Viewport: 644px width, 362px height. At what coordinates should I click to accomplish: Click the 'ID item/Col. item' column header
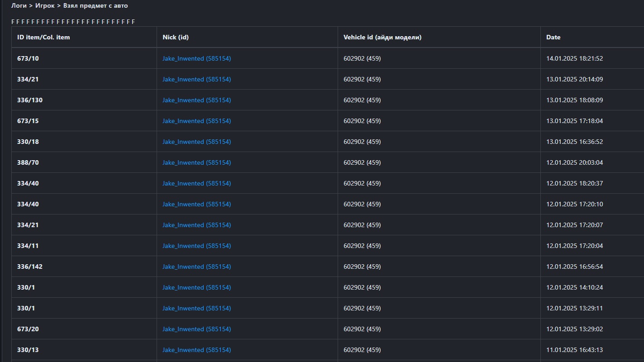click(x=43, y=37)
